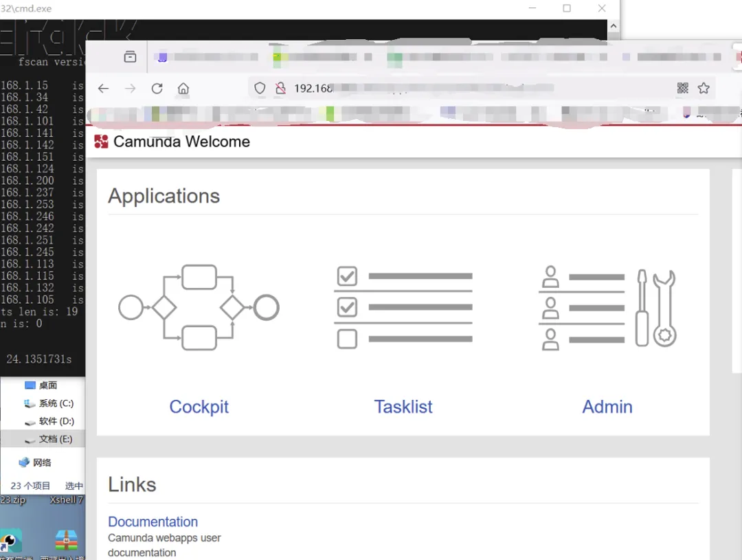The width and height of the screenshot is (742, 560).
Task: Select the first browser tab
Action: click(x=206, y=57)
